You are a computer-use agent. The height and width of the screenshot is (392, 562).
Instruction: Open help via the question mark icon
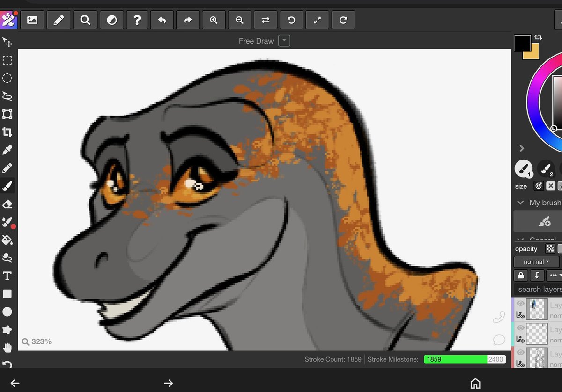pos(137,20)
